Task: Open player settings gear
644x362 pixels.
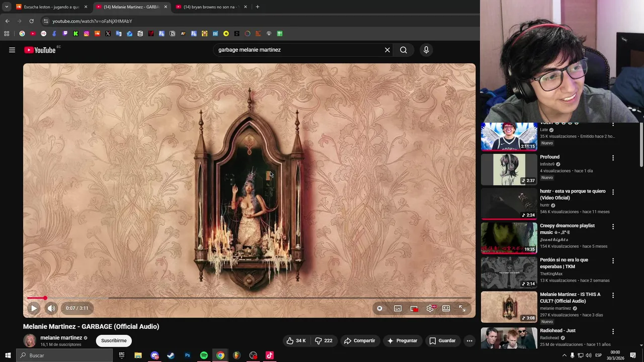Action: point(430,308)
